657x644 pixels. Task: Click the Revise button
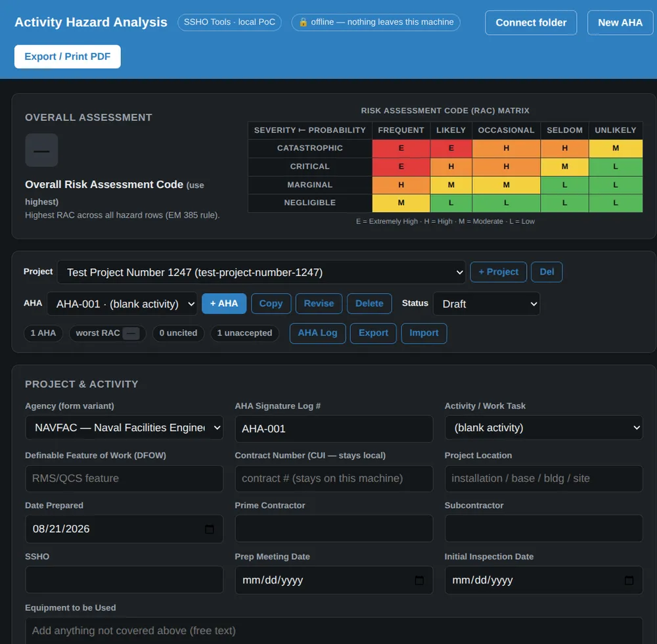(x=319, y=304)
